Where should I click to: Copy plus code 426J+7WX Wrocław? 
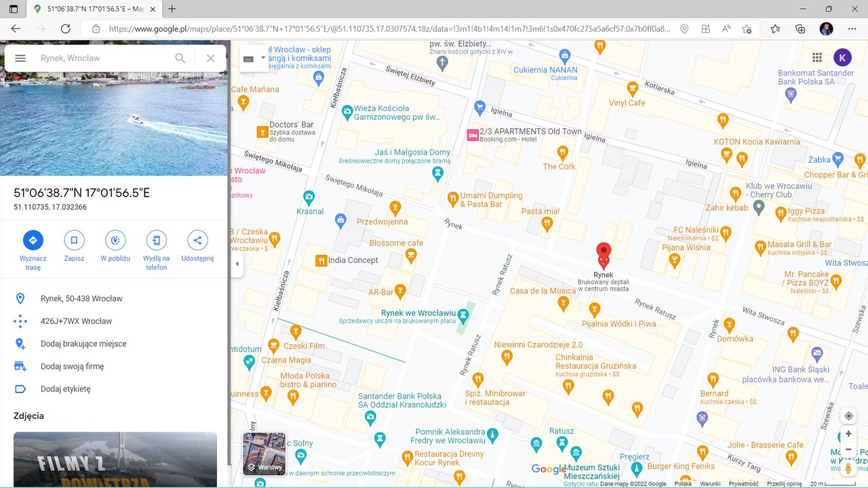(114, 321)
